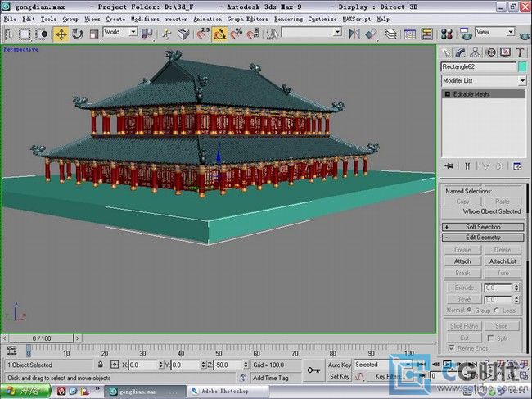Open Configure Modifier Sets icon
532x399 pixels.
click(517, 166)
